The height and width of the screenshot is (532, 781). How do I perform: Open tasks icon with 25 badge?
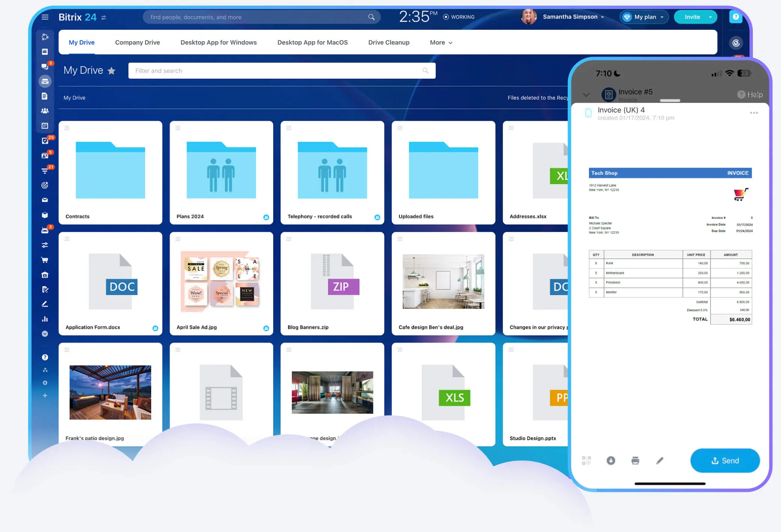45,141
